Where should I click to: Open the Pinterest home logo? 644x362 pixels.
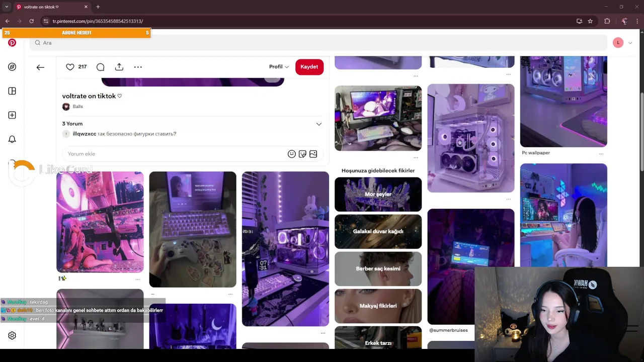coord(12,43)
